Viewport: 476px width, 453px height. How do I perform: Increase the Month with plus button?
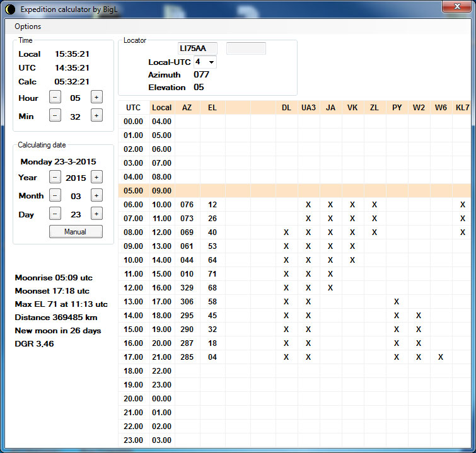(96, 195)
